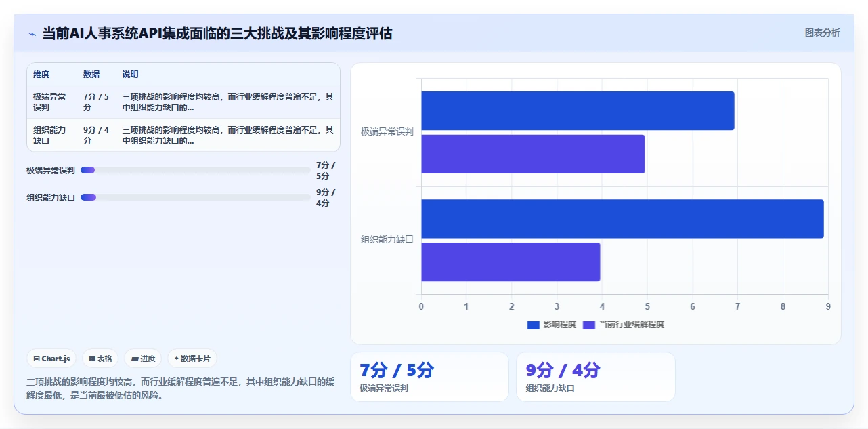The image size is (868, 429).
Task: Click the 表格 chip
Action: click(x=100, y=359)
